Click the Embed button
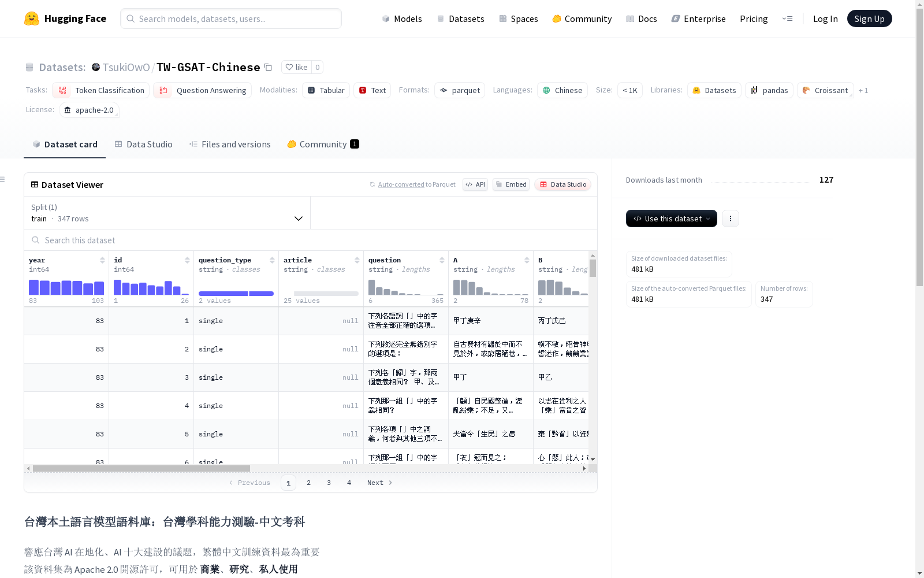Viewport: 924px width, 578px height. pos(511,184)
